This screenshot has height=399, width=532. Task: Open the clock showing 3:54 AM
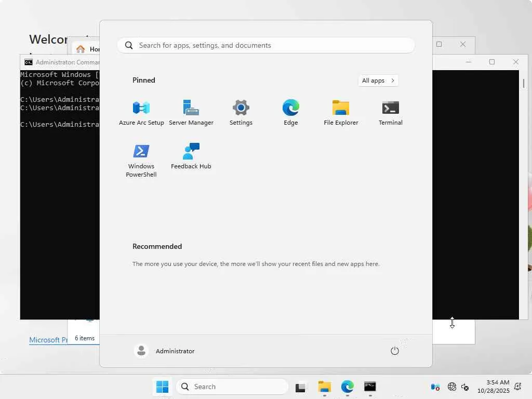(x=494, y=387)
